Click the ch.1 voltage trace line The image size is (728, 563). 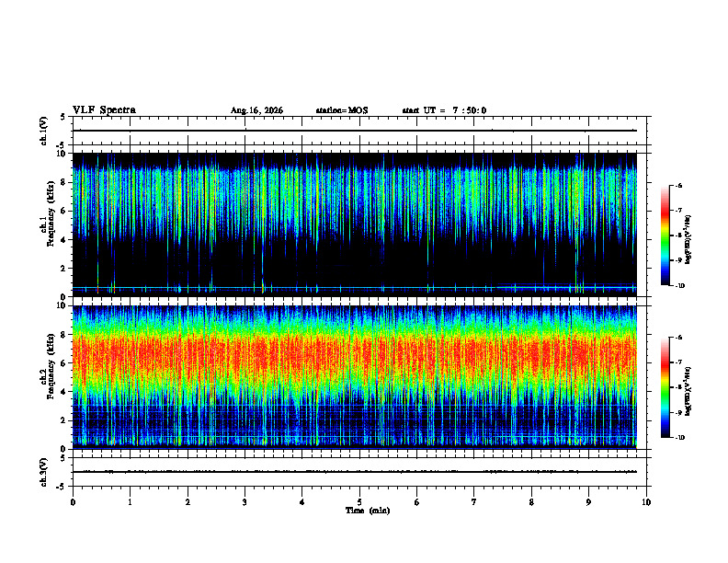pos(355,131)
